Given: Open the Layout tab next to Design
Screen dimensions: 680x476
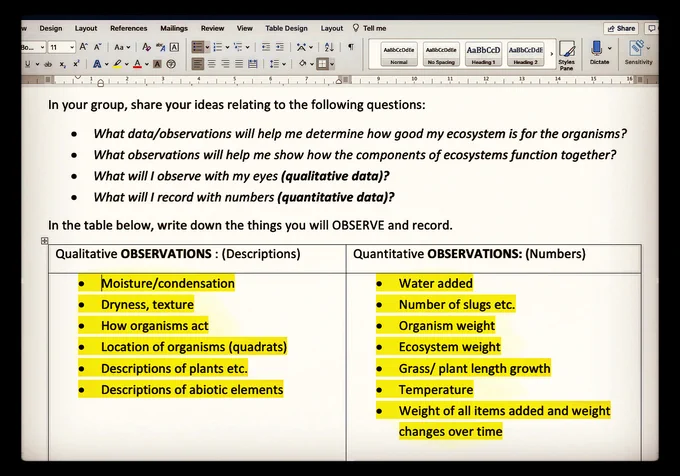Looking at the screenshot, I should click(86, 28).
